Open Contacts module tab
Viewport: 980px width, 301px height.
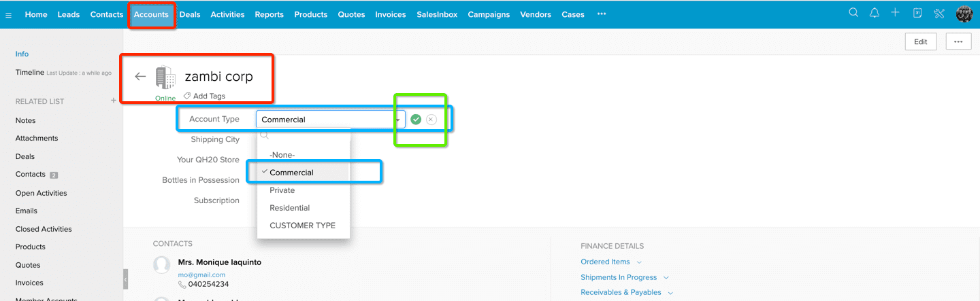[x=107, y=14]
